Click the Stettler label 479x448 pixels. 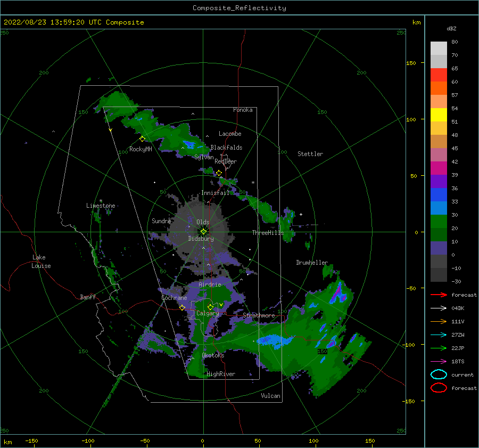pyautogui.click(x=310, y=154)
